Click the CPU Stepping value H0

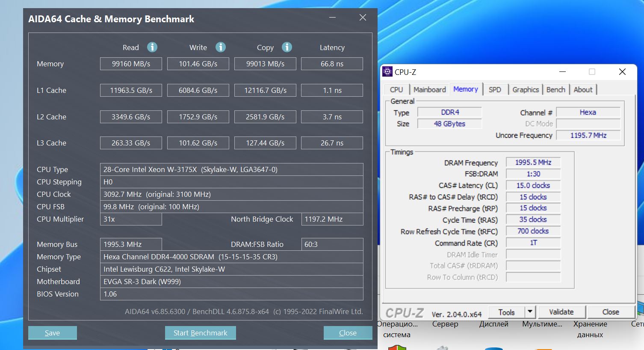[232, 182]
